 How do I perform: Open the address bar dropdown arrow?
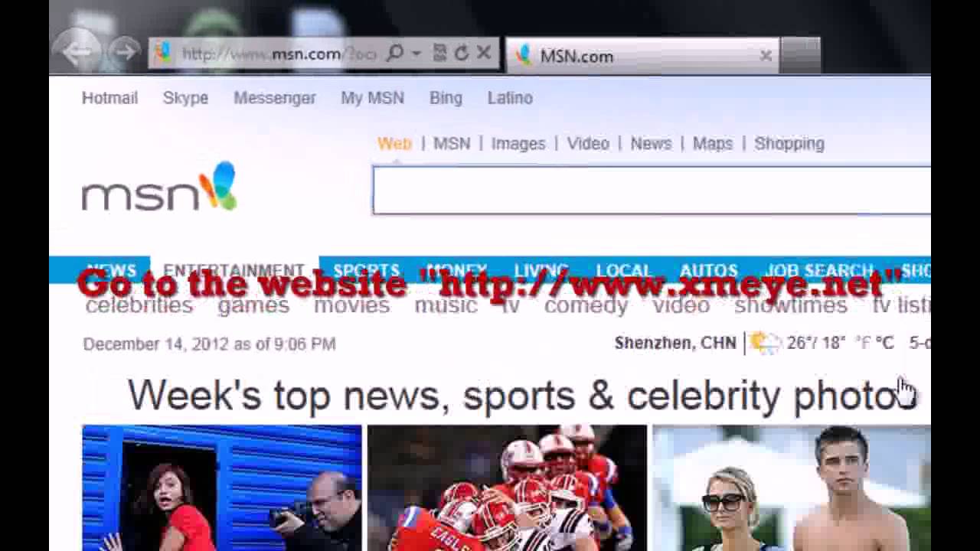416,54
